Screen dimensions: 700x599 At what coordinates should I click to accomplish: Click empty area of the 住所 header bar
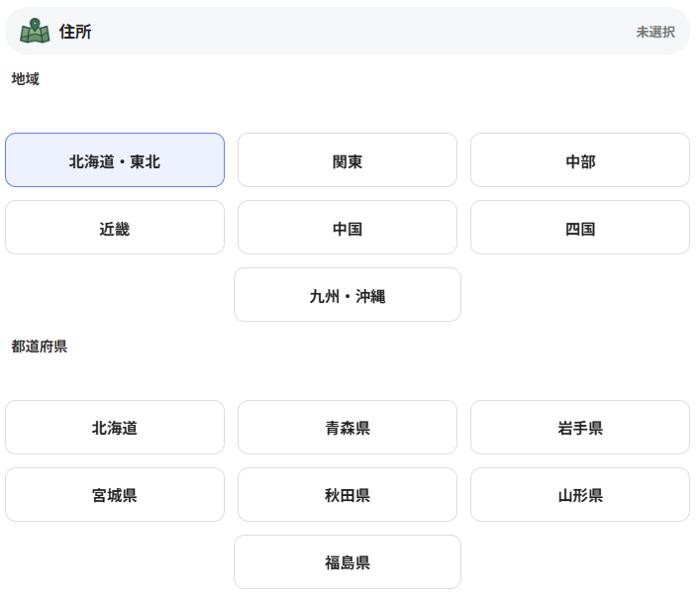[356, 32]
